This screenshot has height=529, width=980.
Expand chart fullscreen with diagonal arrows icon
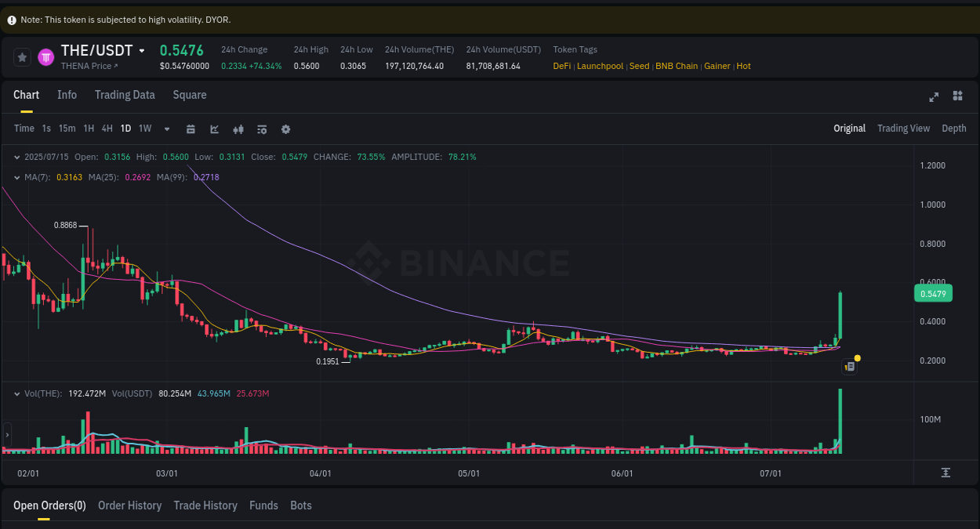(934, 96)
